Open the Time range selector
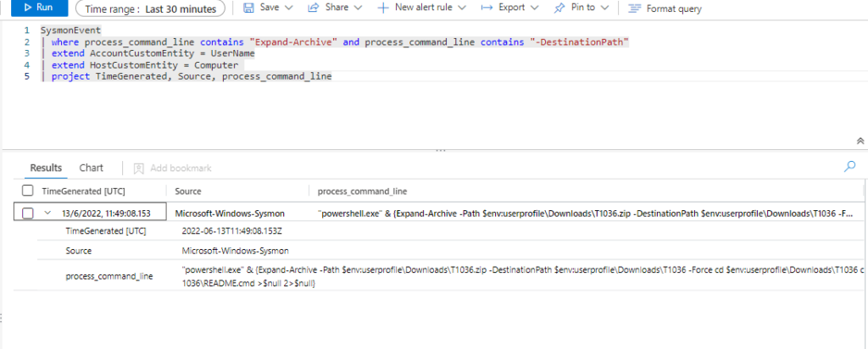The width and height of the screenshot is (868, 349). coord(150,8)
